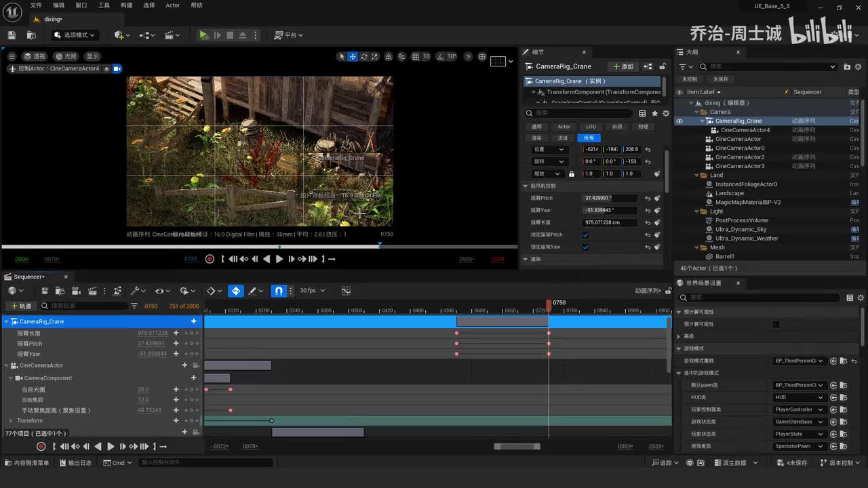Collapse 起吊机控制 section in Details
868x488 pixels.
coord(526,186)
